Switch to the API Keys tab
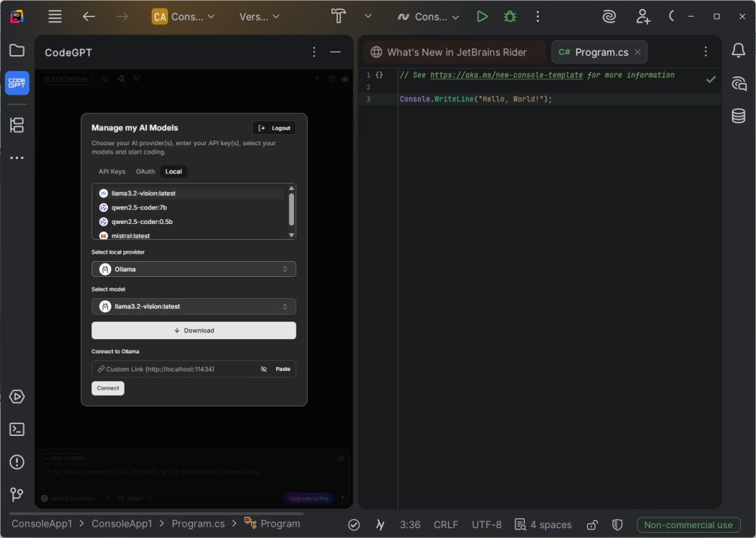Screen dimensions: 756x538 point(112,172)
